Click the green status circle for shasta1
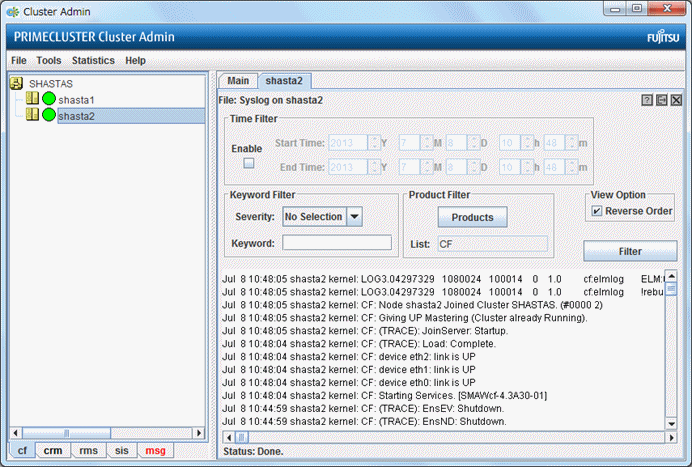This screenshot has width=692, height=467. click(48, 100)
